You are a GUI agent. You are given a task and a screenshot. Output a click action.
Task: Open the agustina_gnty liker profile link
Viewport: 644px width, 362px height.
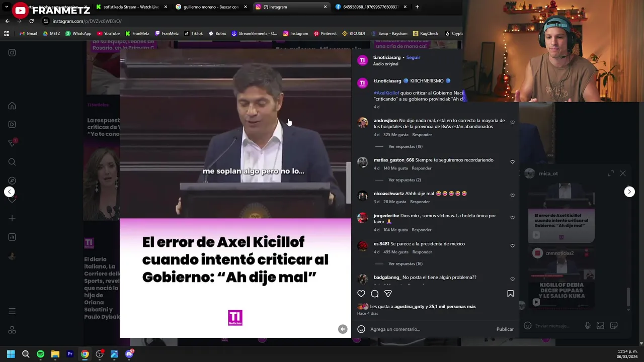click(409, 306)
